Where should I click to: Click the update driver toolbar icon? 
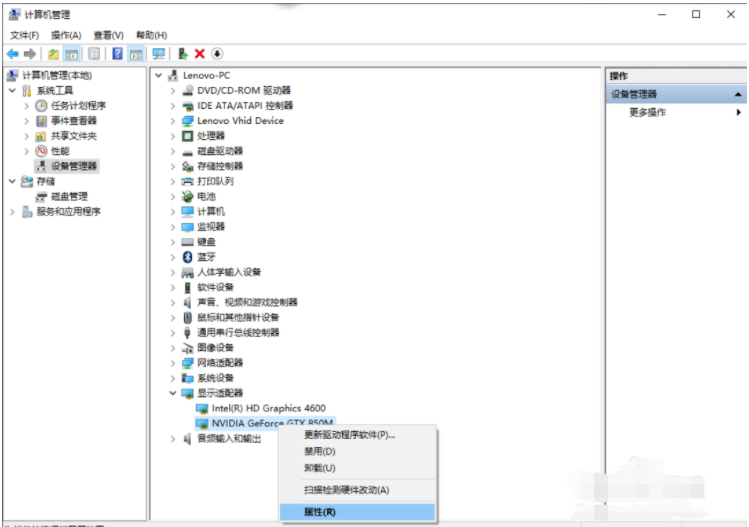(x=183, y=53)
